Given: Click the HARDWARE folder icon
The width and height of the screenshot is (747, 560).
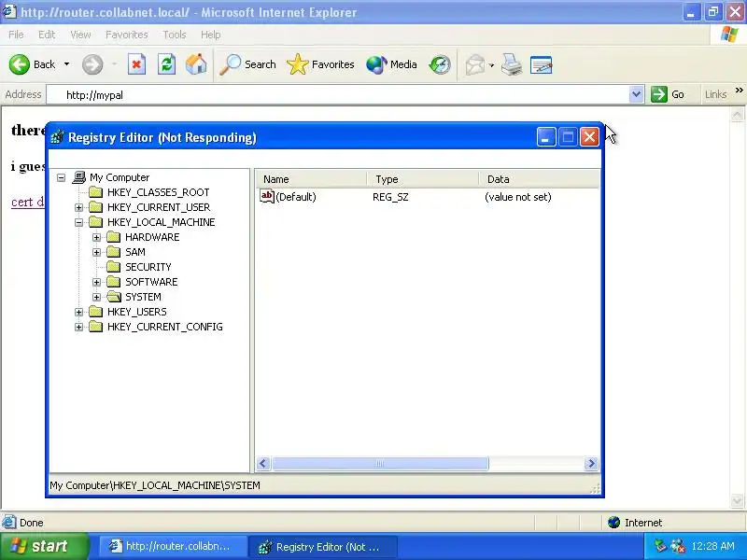Looking at the screenshot, I should pos(113,237).
